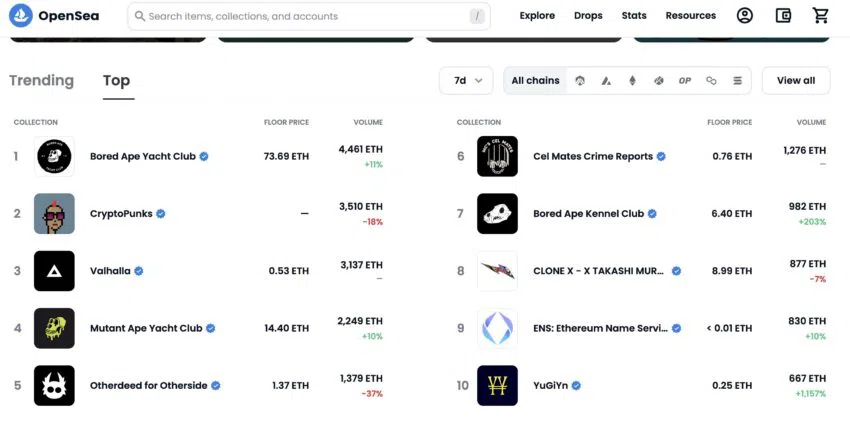Open the wallet icon in header
The height and width of the screenshot is (425, 850).
(783, 16)
